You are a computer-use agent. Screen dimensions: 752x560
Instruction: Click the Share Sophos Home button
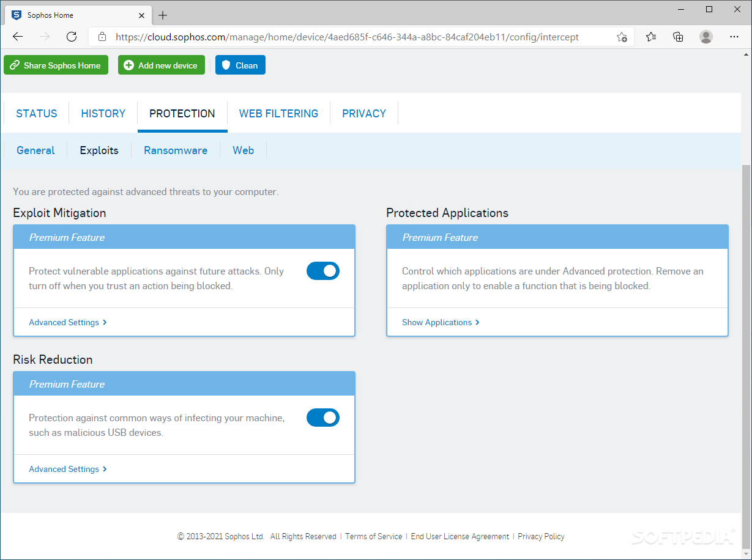click(56, 65)
